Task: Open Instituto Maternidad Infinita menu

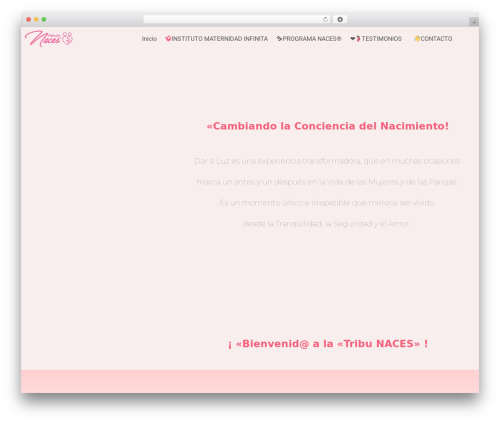Action: tap(217, 39)
